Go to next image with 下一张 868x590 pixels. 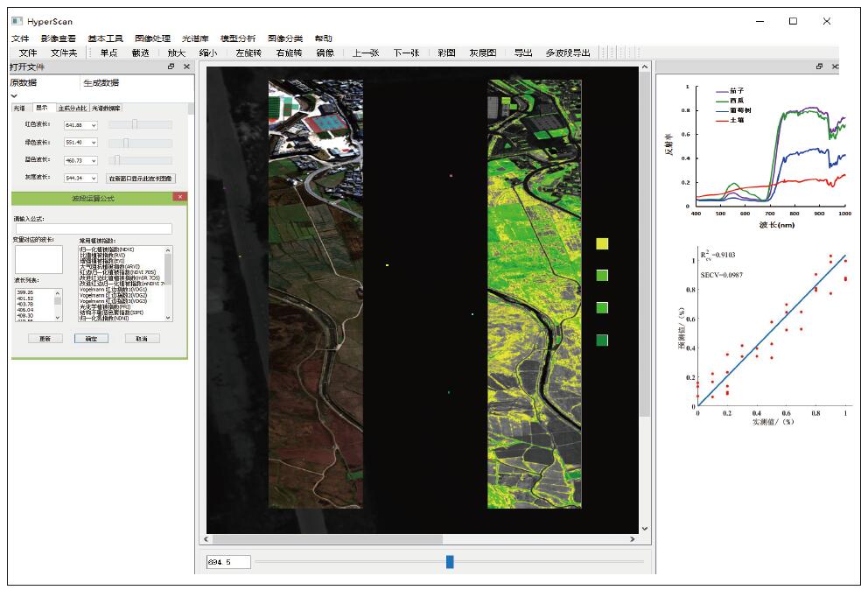406,53
